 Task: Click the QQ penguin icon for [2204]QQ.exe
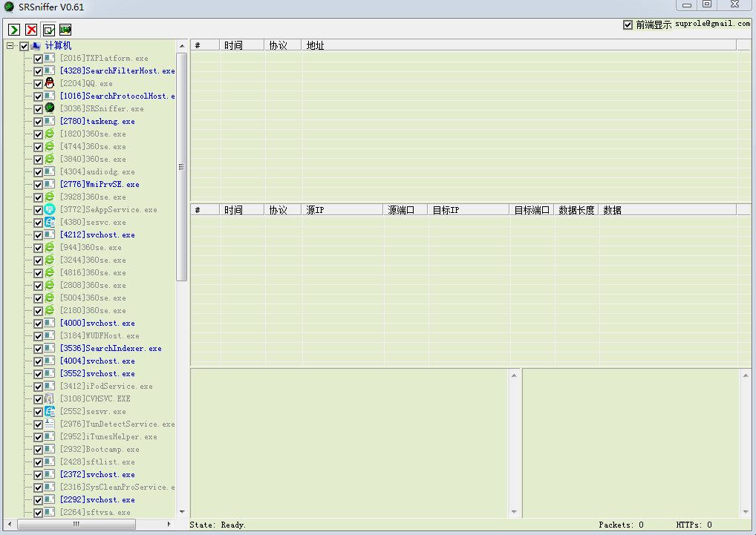(x=50, y=83)
